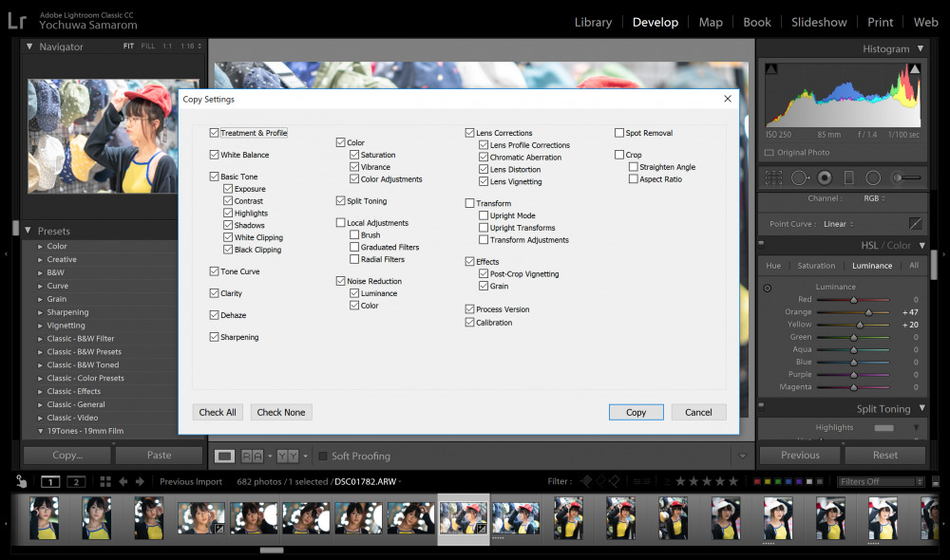Open the Graduated Filter tool
This screenshot has height=560, width=950.
click(849, 177)
